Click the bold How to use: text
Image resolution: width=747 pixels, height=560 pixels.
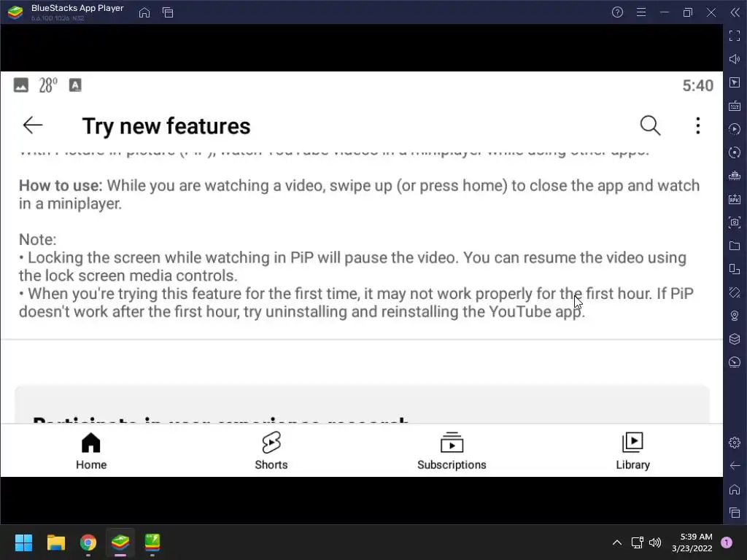tap(61, 185)
